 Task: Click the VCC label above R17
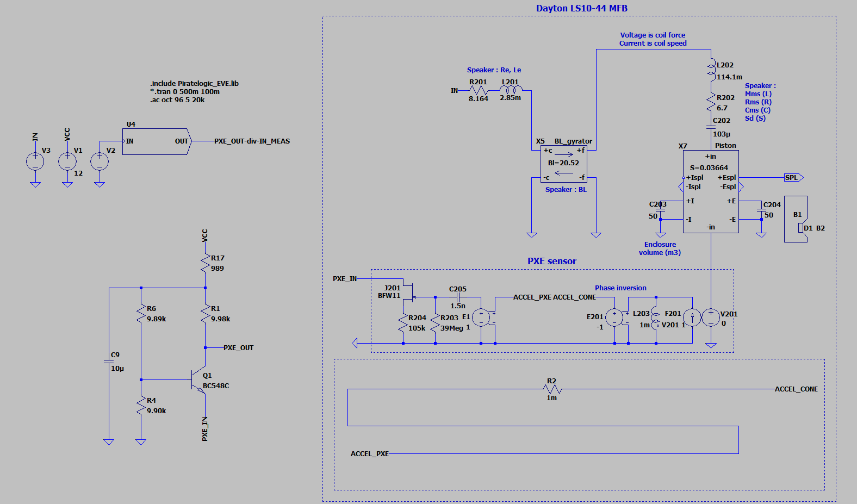pos(205,235)
